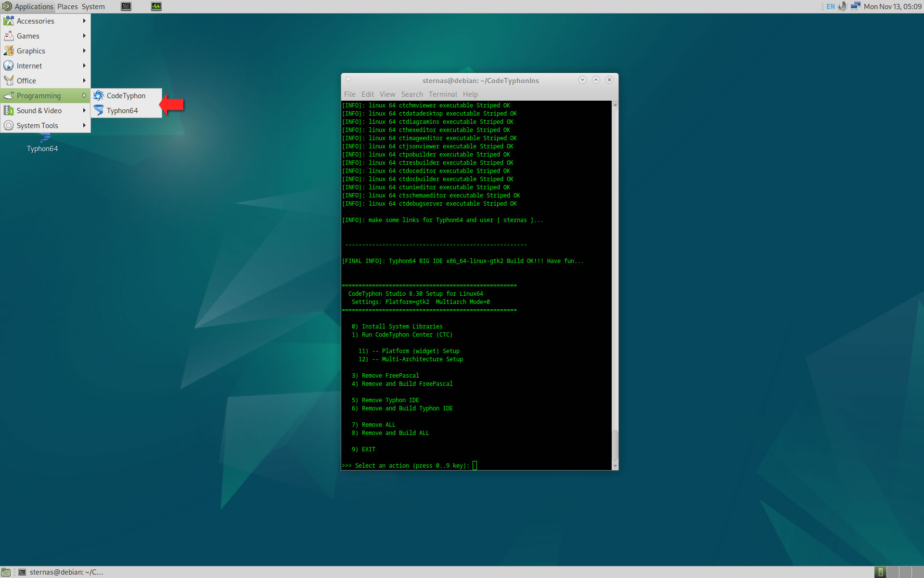Viewport: 924px width, 578px height.
Task: Open the Internet category
Action: [45, 66]
